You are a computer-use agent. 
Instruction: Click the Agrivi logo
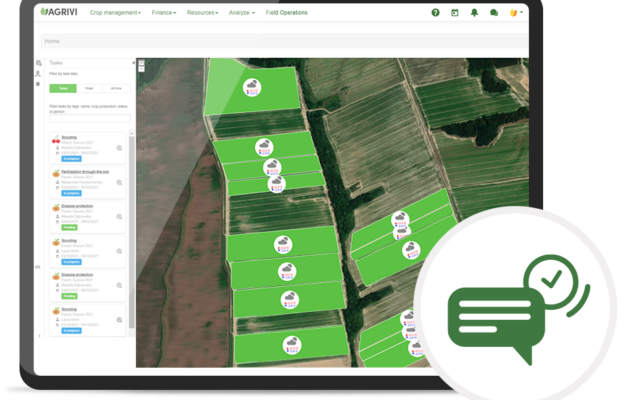click(x=59, y=12)
